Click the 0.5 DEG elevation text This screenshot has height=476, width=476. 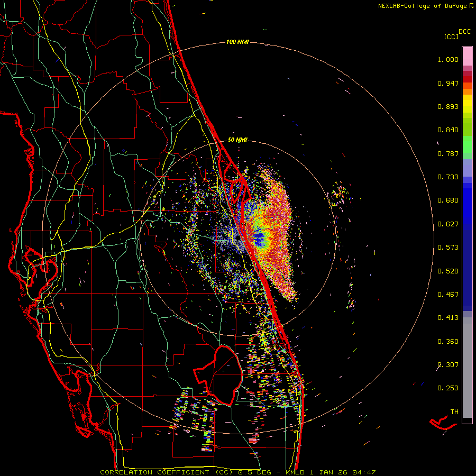[x=254, y=472]
